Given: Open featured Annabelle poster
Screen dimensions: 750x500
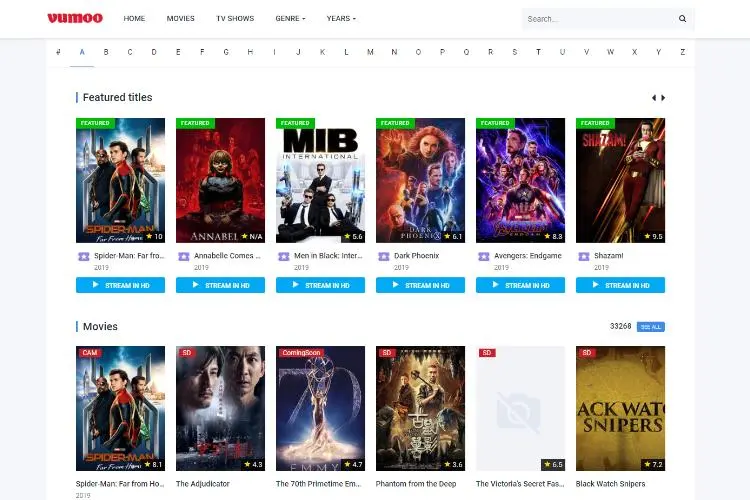Looking at the screenshot, I should point(221,180).
